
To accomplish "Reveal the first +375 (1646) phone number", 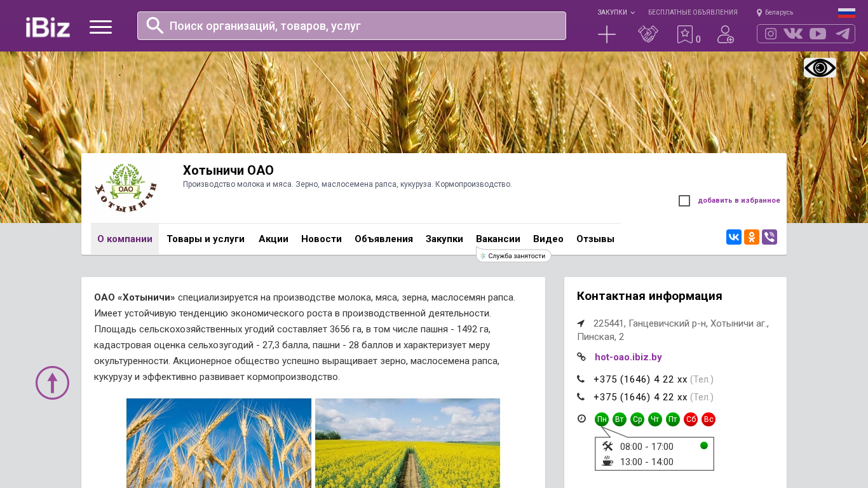I will tap(641, 379).
